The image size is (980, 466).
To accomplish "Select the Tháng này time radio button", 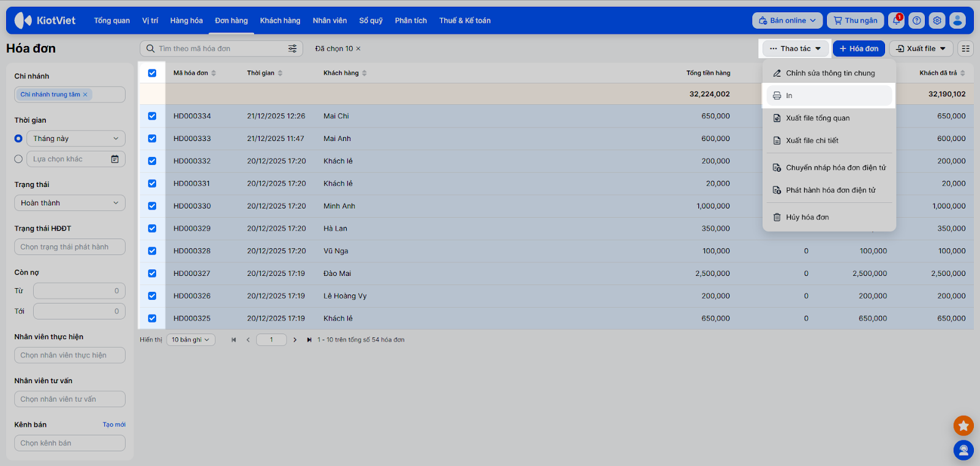I will pyautogui.click(x=18, y=139).
